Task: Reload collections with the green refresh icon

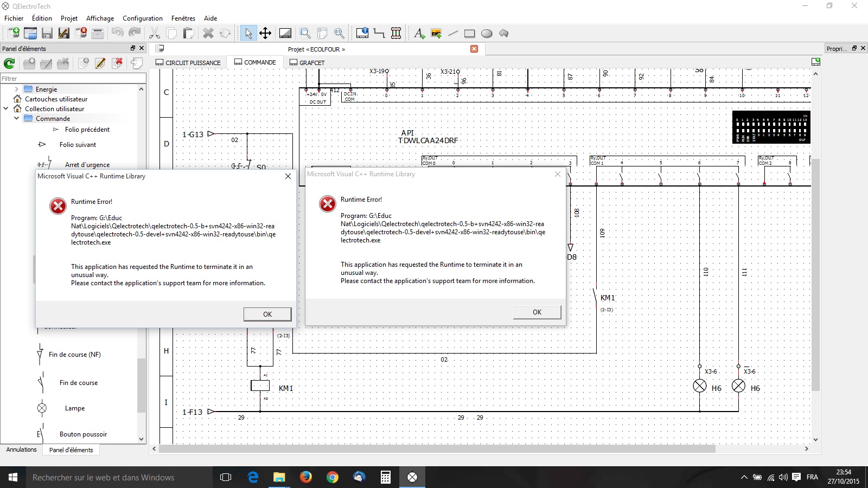Action: point(9,63)
